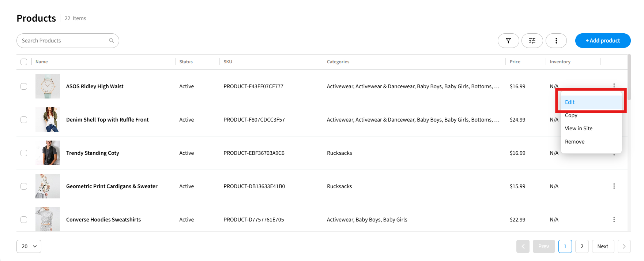
Task: Click the filter funnel icon
Action: click(508, 41)
